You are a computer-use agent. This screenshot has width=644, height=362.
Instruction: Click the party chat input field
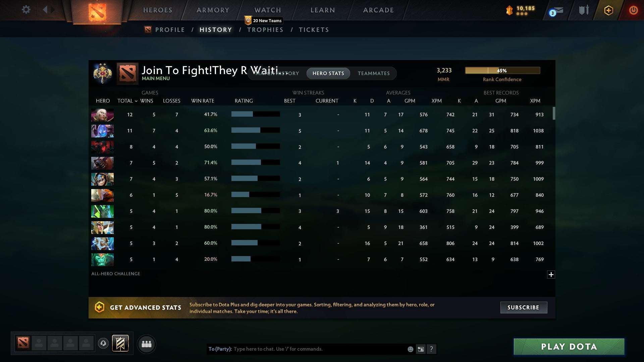pyautogui.click(x=302, y=349)
